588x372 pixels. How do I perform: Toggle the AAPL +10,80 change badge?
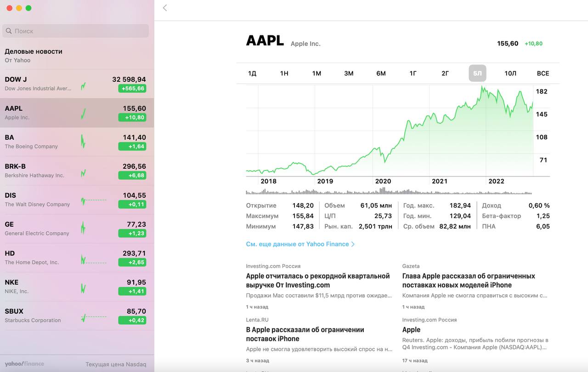pos(132,118)
